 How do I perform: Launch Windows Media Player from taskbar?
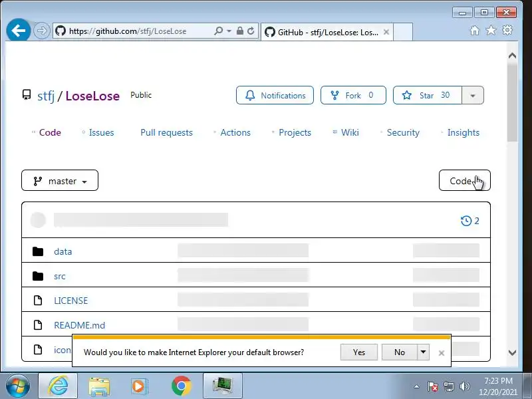click(139, 386)
